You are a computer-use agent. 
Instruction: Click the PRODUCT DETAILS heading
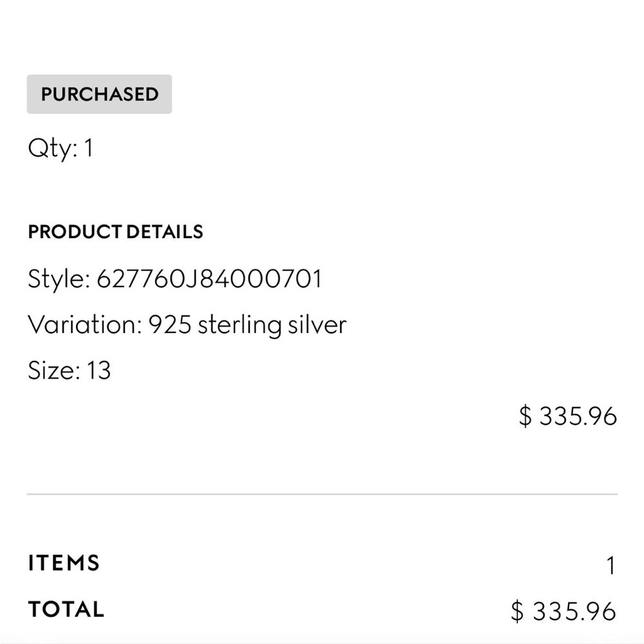click(115, 232)
